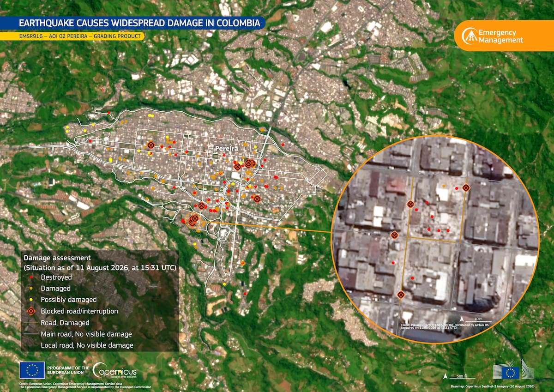Click the blocked road symbol in the legend

point(30,311)
